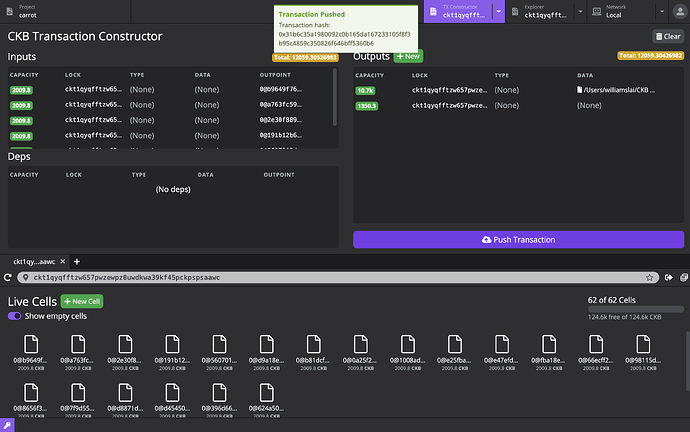Click the refresh address icon
The width and height of the screenshot is (690, 432).
click(7, 277)
